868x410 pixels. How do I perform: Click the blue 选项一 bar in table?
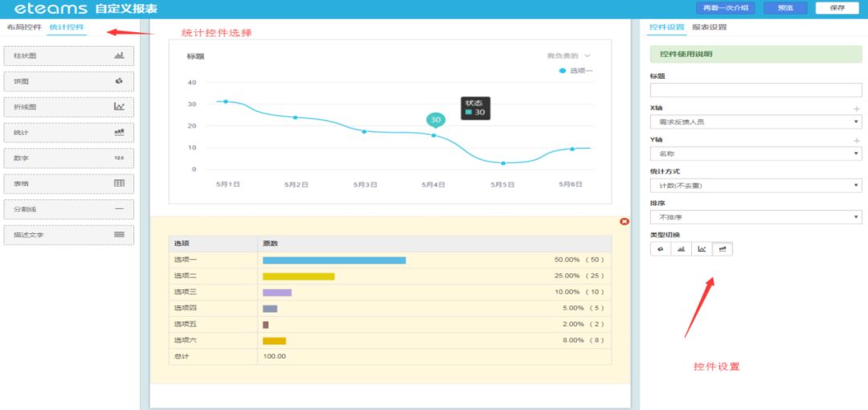(334, 260)
